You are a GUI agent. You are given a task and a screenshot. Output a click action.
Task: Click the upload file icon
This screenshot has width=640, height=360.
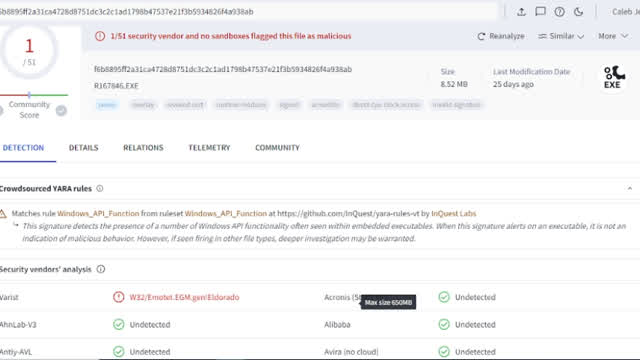pos(521,12)
